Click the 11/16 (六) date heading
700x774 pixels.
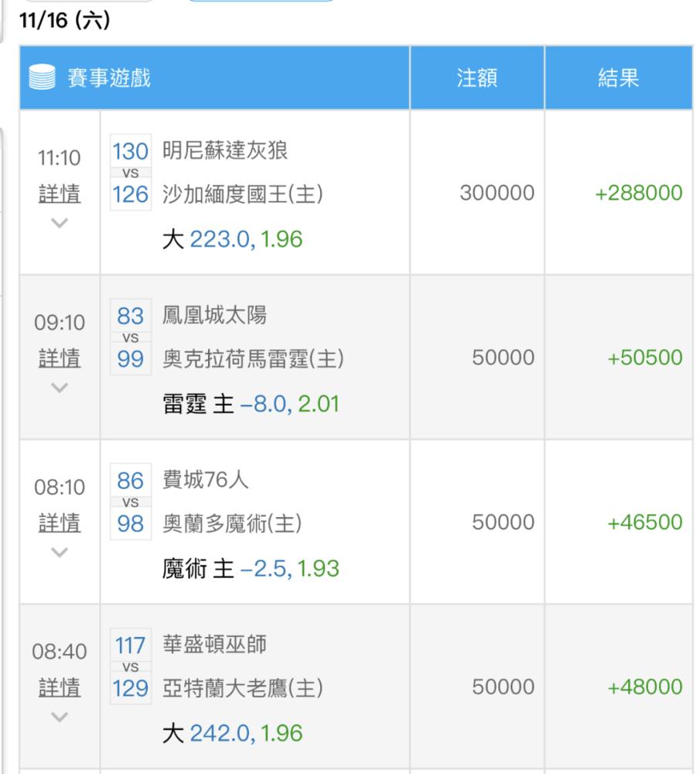(65, 20)
